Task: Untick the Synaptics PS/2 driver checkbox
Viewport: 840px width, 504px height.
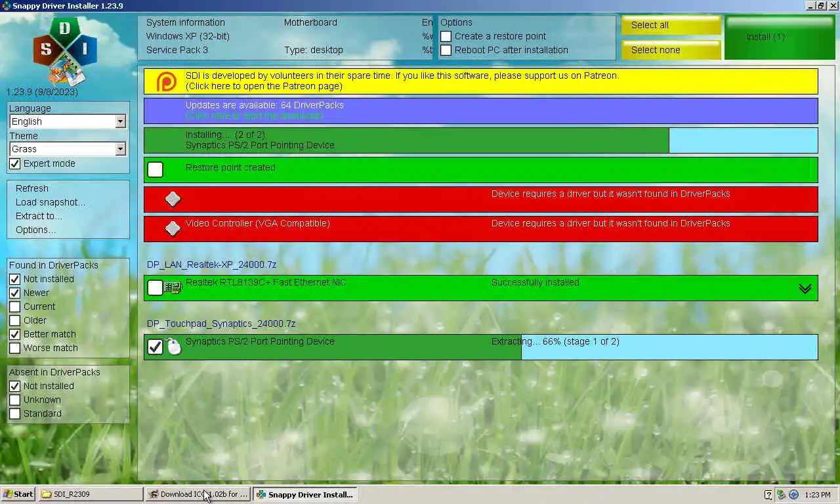Action: (155, 346)
